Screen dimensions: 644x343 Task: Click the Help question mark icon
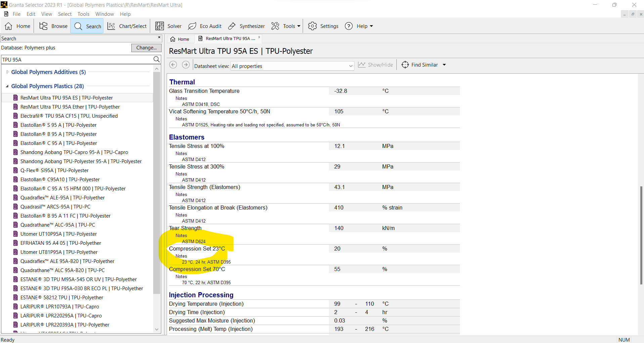pos(349,26)
